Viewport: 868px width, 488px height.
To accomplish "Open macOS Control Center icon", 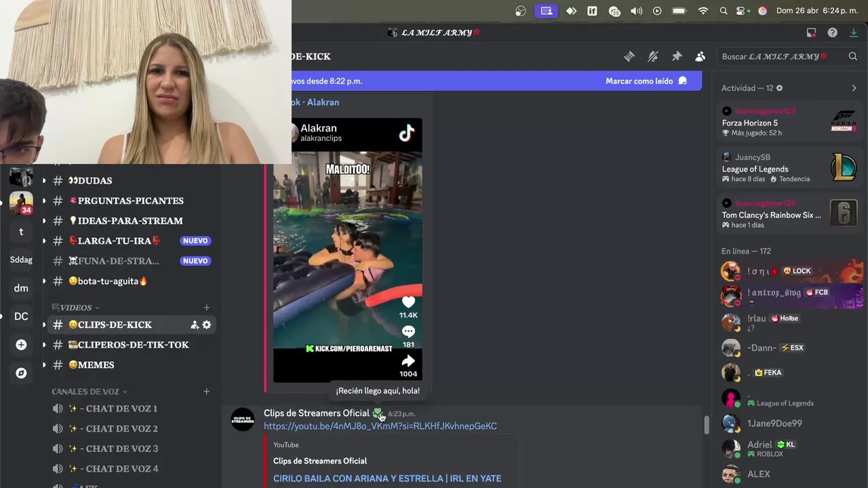I will point(741,11).
